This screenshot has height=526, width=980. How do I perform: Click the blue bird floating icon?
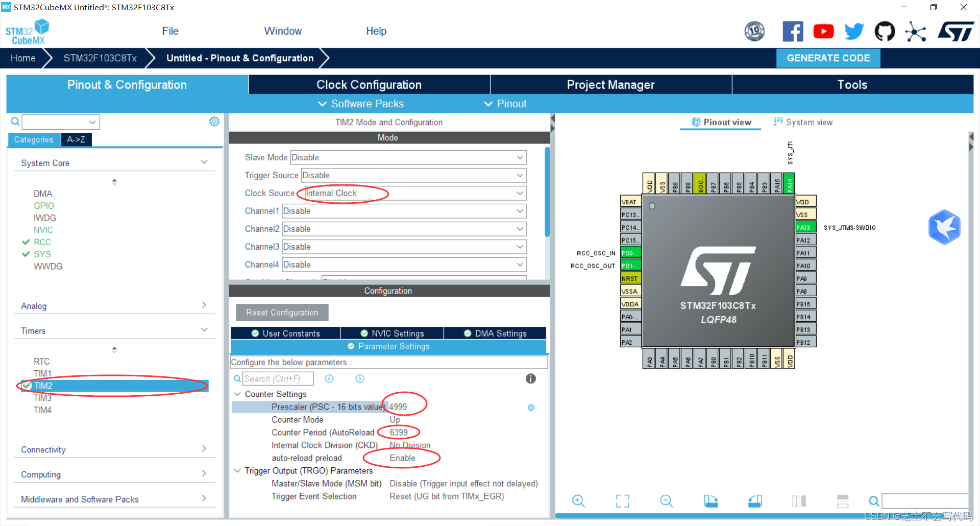tap(944, 227)
